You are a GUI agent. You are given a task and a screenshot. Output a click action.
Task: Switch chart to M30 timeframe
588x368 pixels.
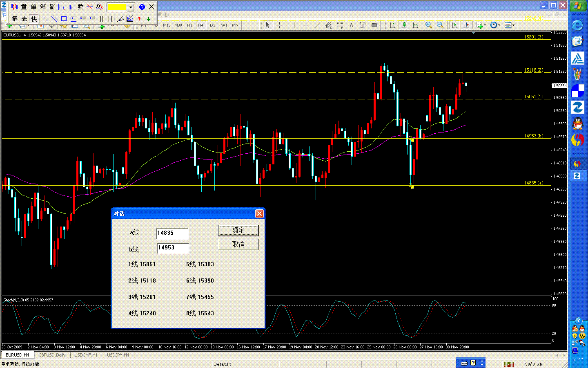tap(178, 25)
